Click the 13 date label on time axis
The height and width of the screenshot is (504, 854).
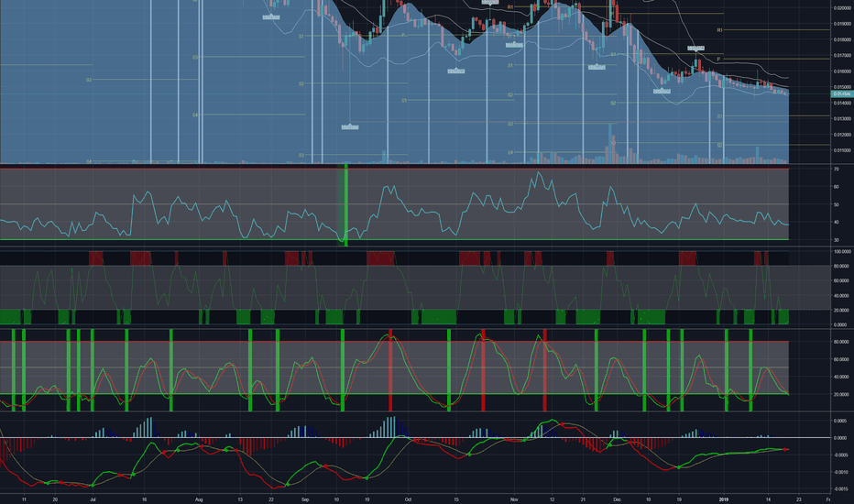click(x=240, y=499)
